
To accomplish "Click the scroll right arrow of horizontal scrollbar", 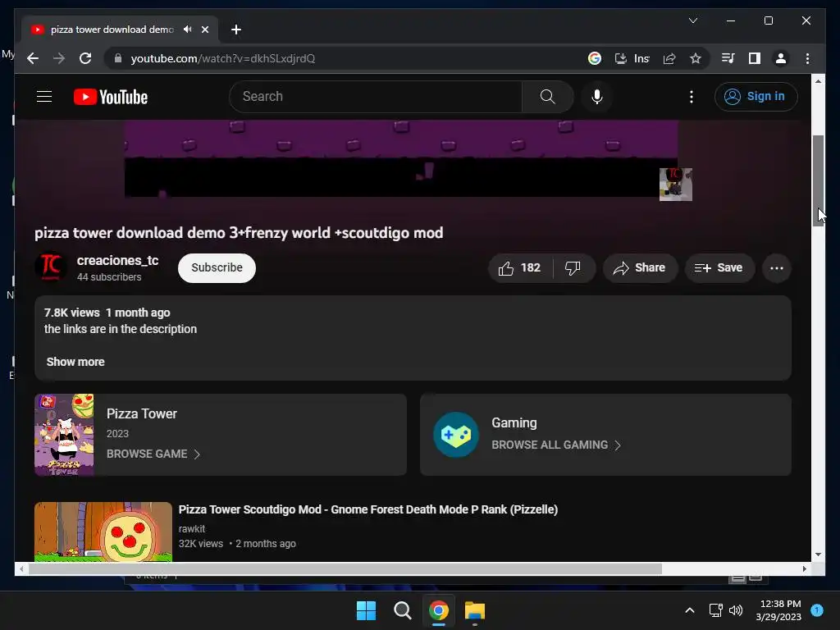I will coord(804,569).
